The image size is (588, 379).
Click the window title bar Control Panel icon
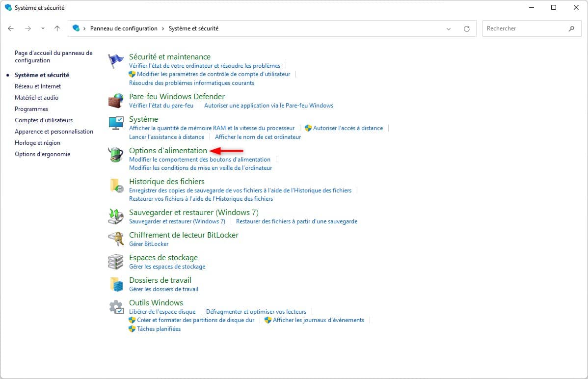pyautogui.click(x=8, y=7)
